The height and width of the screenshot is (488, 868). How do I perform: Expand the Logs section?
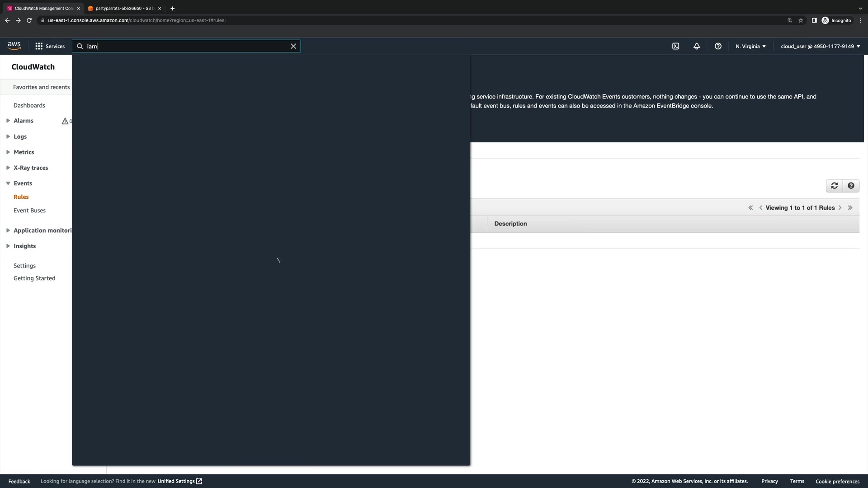[8, 136]
